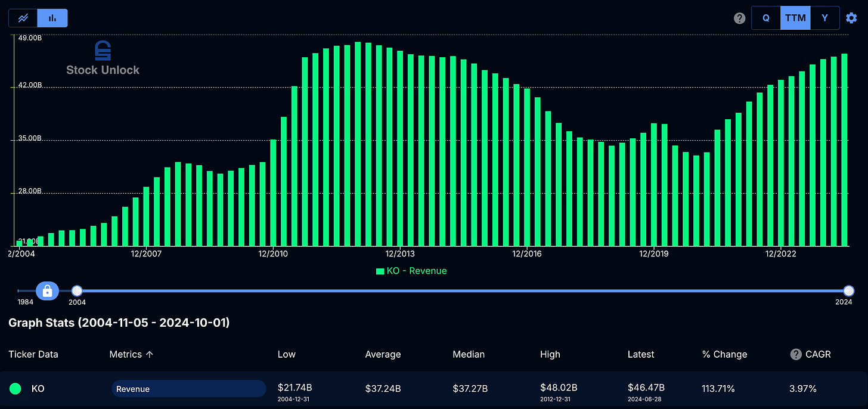This screenshot has height=409, width=868.
Task: Click the 12/2007 axis label
Action: pyautogui.click(x=147, y=254)
